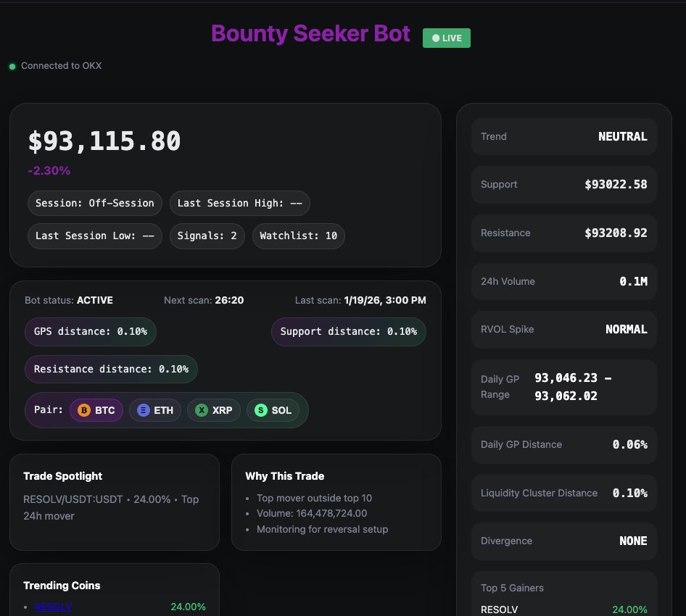Viewport: 686px width, 616px height.
Task: Click the GPS distance 0.10% pill
Action: coord(91,332)
